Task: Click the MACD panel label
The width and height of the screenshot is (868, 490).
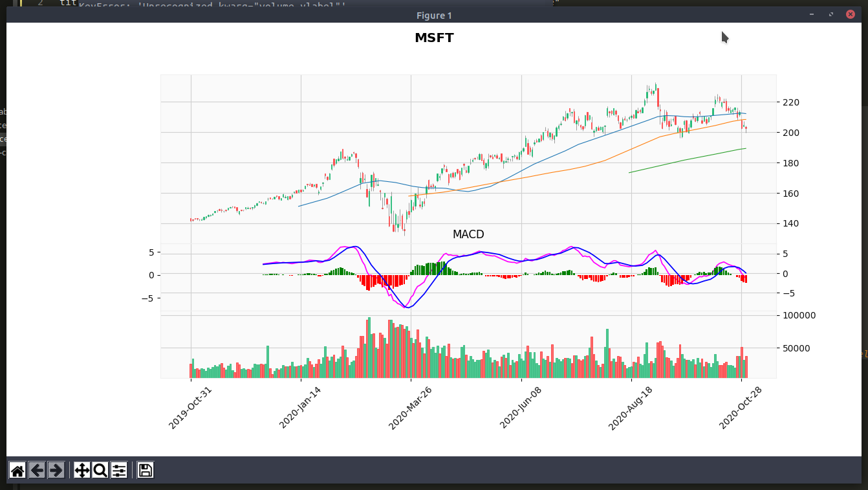Action: (x=468, y=234)
